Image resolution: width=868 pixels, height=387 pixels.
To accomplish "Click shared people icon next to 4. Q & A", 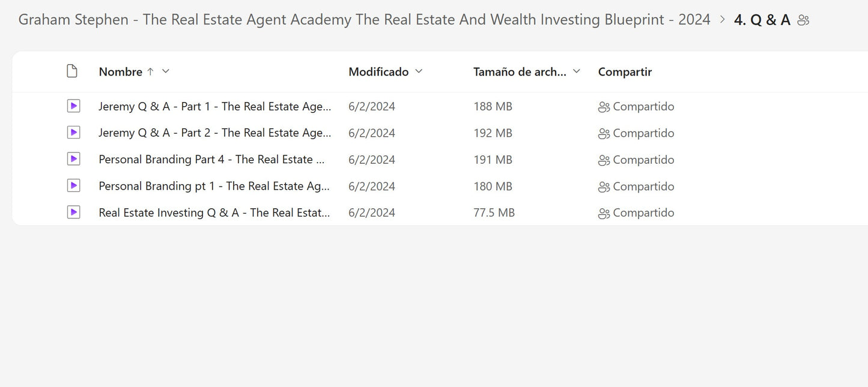I will coord(804,20).
